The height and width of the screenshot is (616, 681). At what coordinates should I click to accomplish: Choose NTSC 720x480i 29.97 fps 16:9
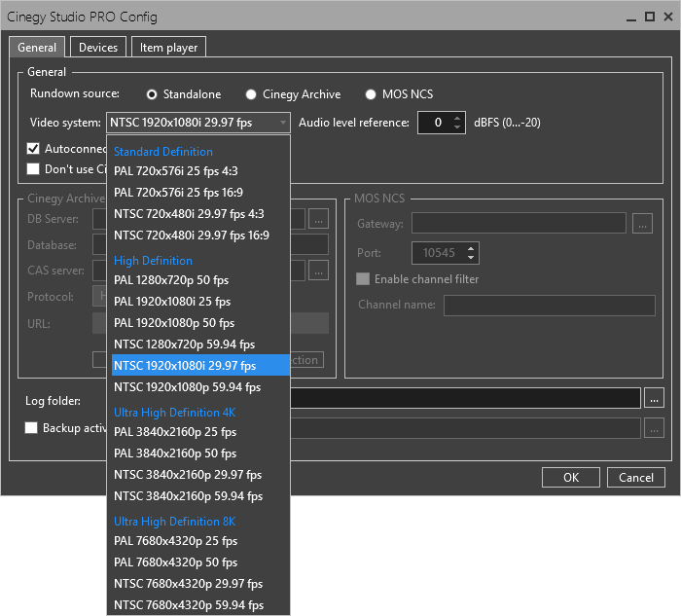pyautogui.click(x=198, y=236)
